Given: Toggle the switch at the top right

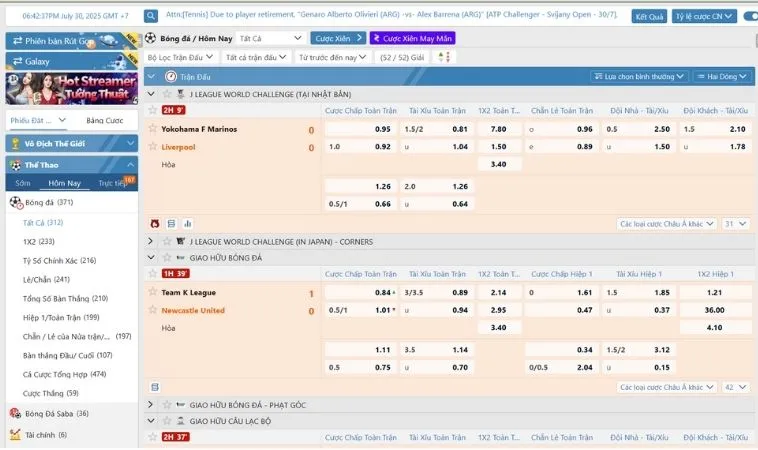Looking at the screenshot, I should point(751,16).
